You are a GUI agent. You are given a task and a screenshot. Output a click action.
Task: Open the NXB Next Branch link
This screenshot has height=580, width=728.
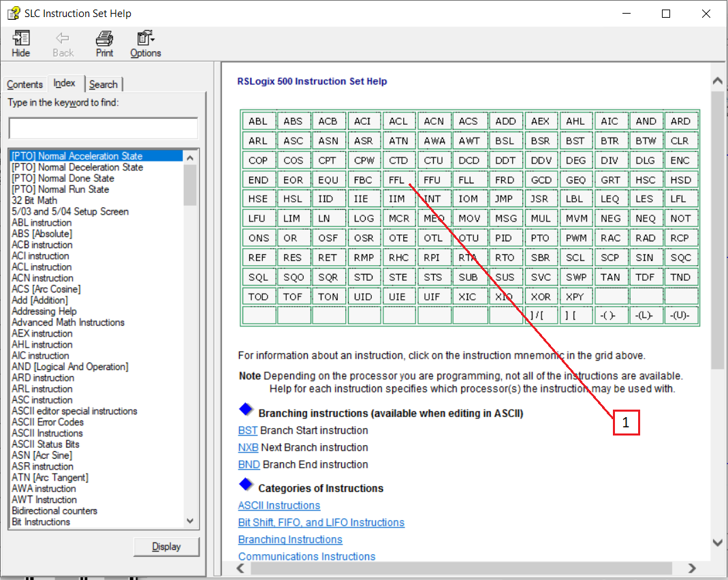point(248,448)
